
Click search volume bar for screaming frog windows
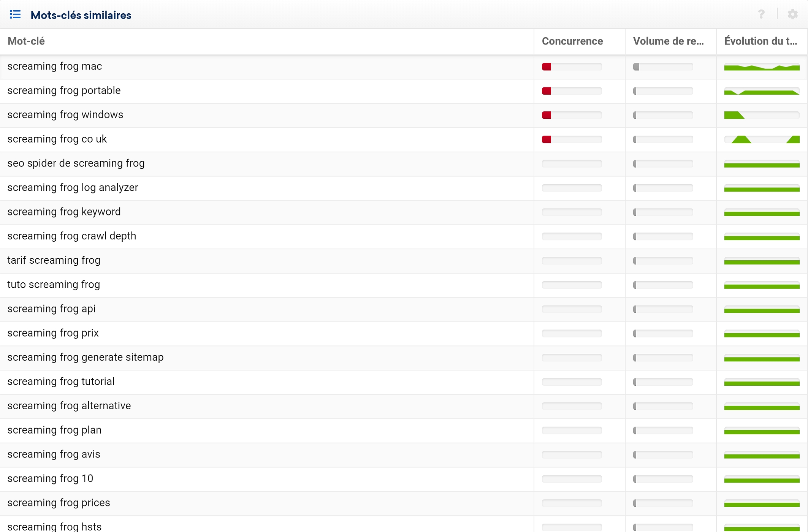663,115
